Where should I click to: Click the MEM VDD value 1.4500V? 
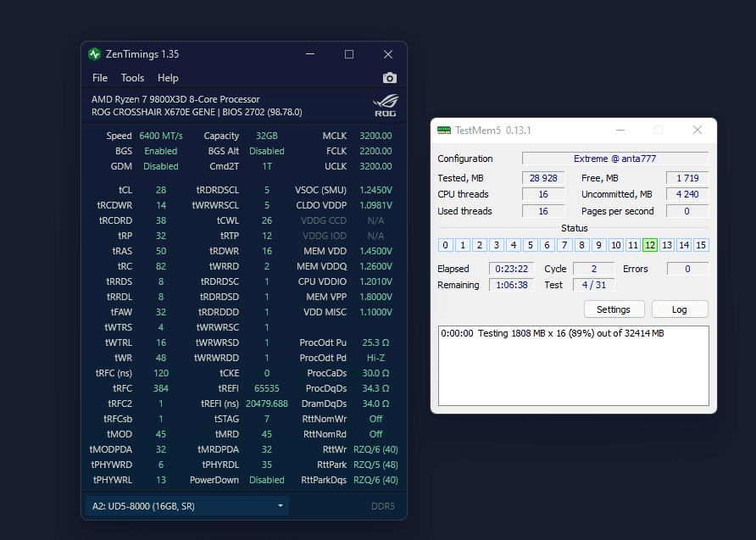click(375, 251)
